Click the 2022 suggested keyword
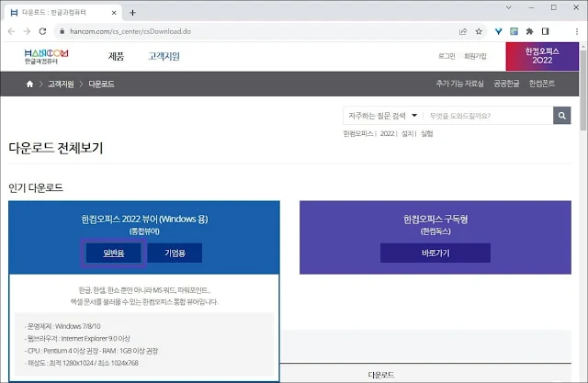Screen dimensions: 588x383 (x=387, y=133)
